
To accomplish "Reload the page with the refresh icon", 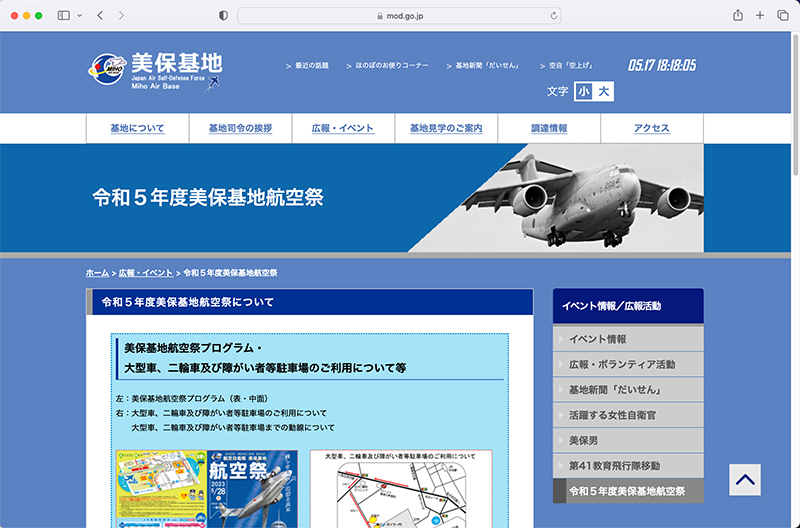I will pos(554,16).
